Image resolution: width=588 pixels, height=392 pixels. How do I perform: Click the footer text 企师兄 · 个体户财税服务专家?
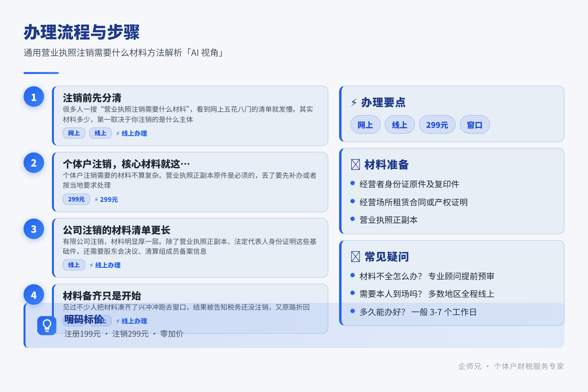coord(511,366)
